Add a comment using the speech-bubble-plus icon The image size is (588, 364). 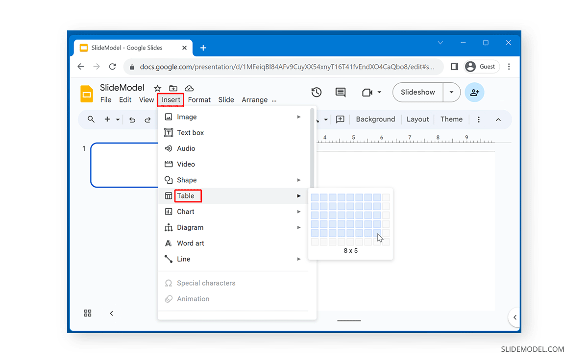coord(340,119)
